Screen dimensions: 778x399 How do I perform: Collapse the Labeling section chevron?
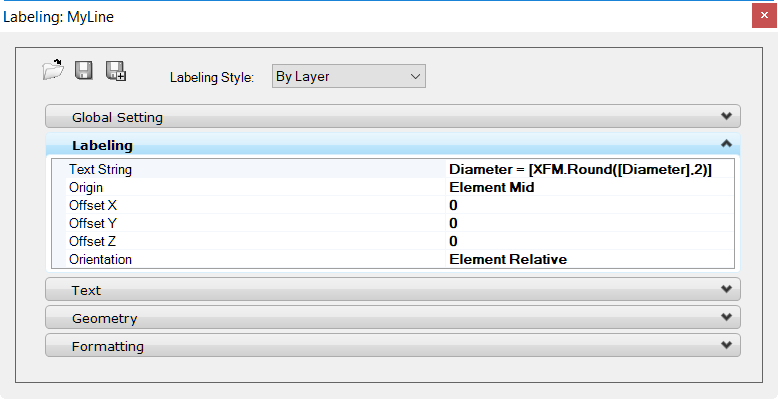click(x=726, y=144)
